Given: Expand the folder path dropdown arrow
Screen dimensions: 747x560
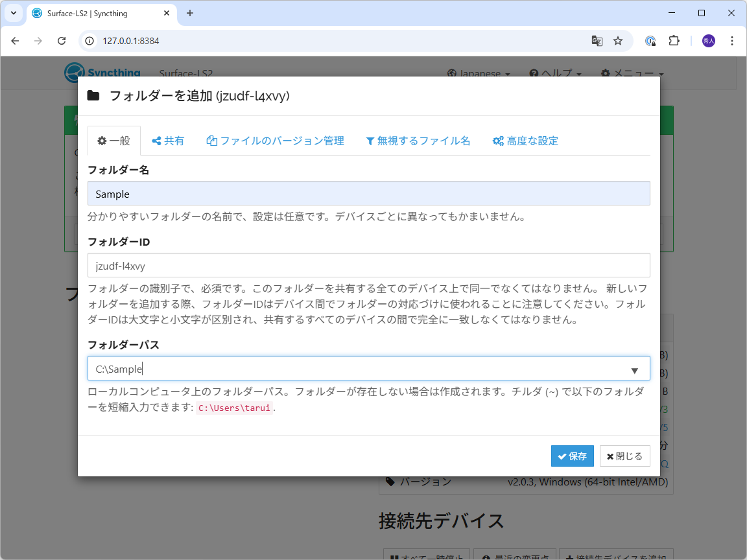Looking at the screenshot, I should [635, 371].
